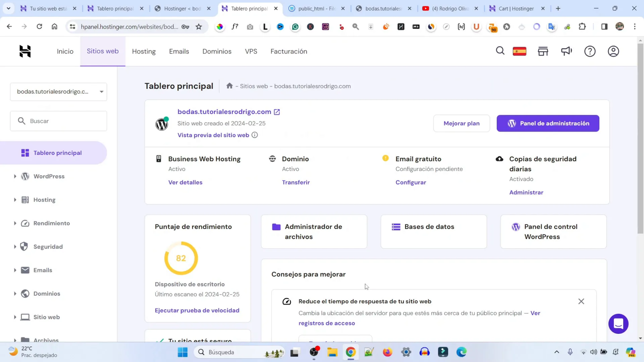Click the bookmark star in address bar
This screenshot has height=362, width=644.
tap(199, 27)
